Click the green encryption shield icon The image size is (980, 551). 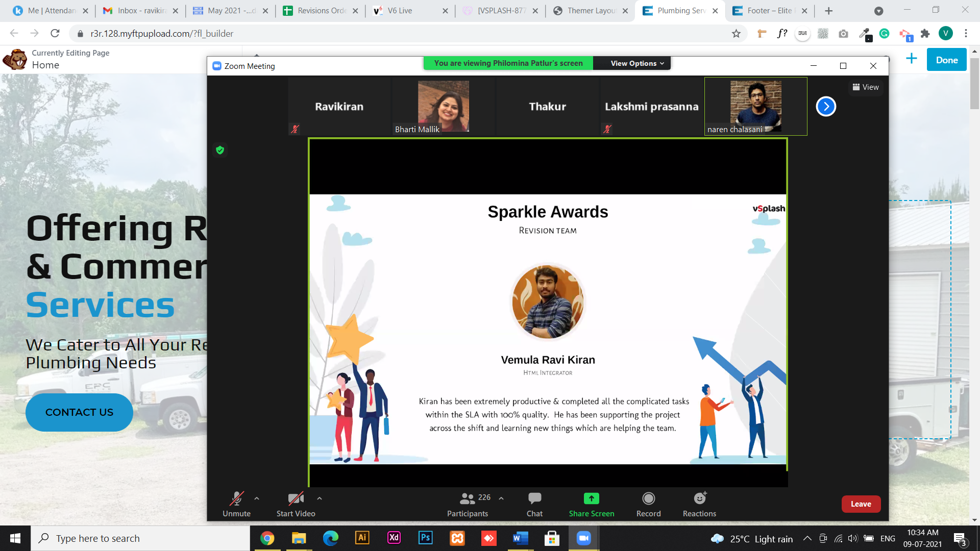[x=220, y=150]
